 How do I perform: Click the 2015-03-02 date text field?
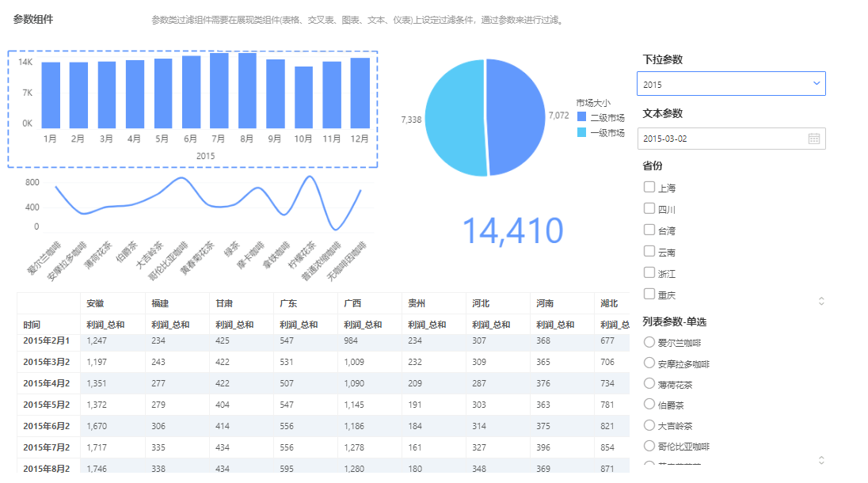721,139
